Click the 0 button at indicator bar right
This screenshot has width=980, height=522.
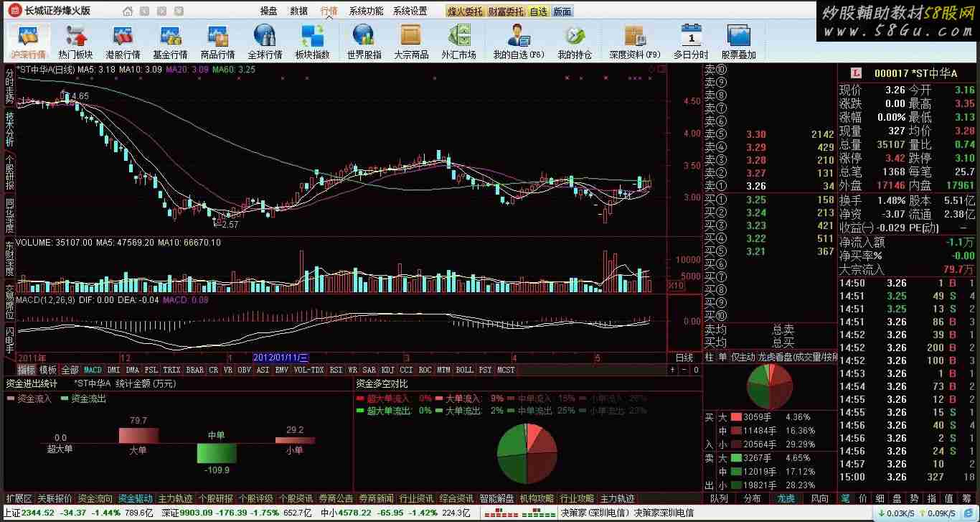point(695,370)
